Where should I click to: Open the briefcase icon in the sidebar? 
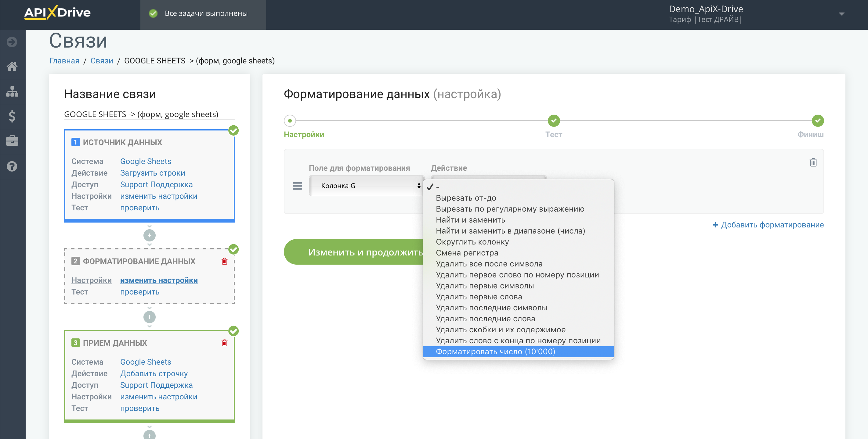(12, 141)
